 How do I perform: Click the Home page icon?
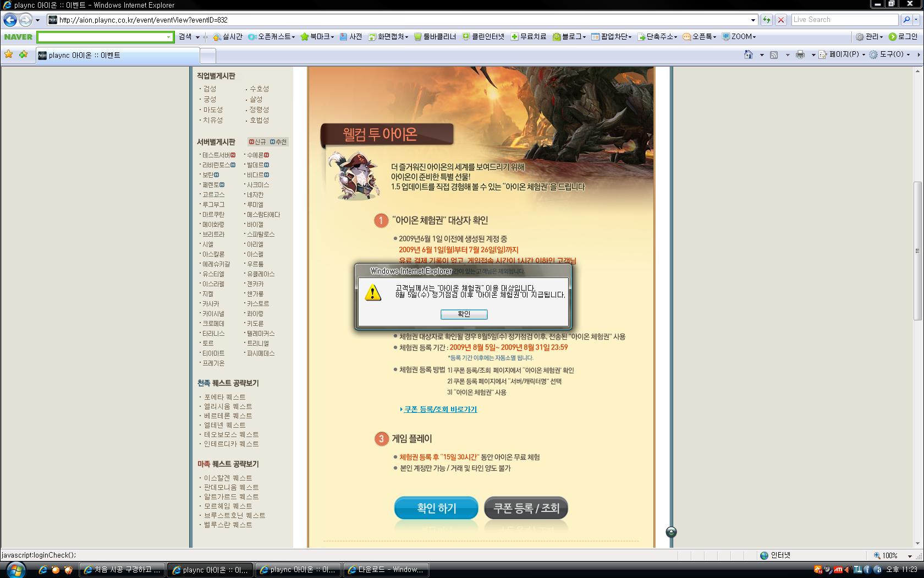click(748, 54)
